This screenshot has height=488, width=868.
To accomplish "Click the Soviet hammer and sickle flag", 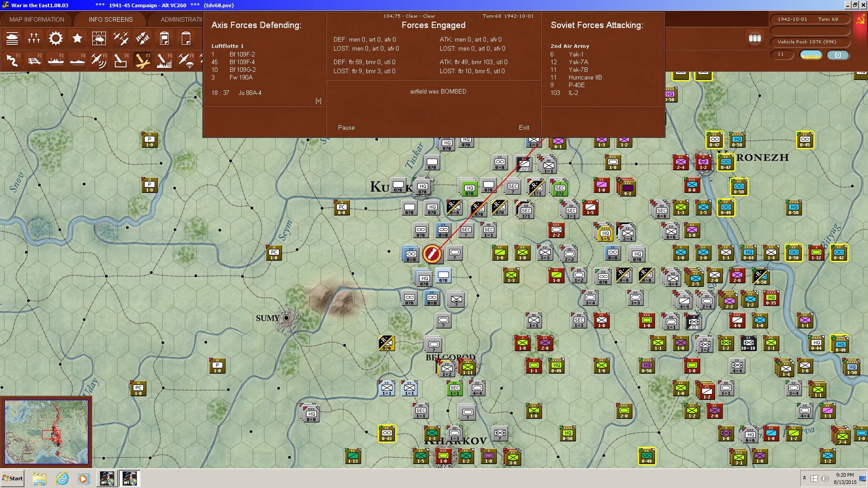I will point(860,21).
